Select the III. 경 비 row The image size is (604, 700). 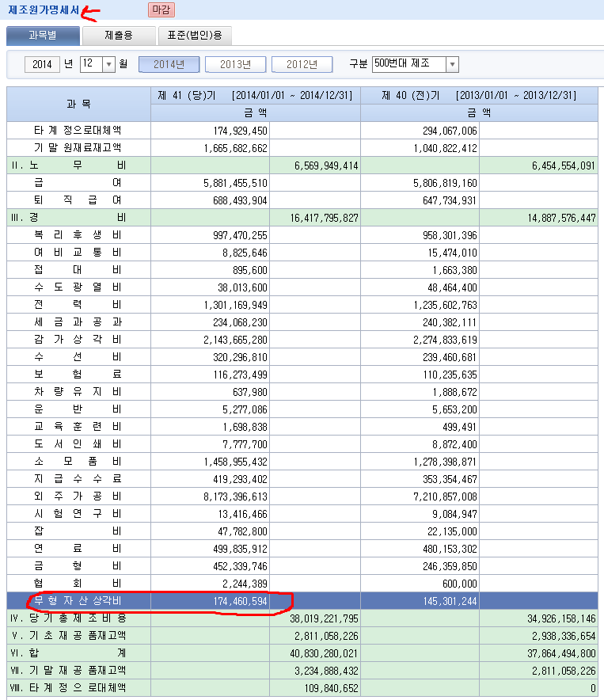point(302,218)
